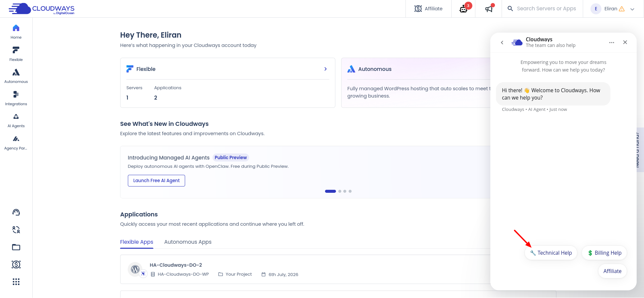Open the apps grid icon in sidebar

16,282
